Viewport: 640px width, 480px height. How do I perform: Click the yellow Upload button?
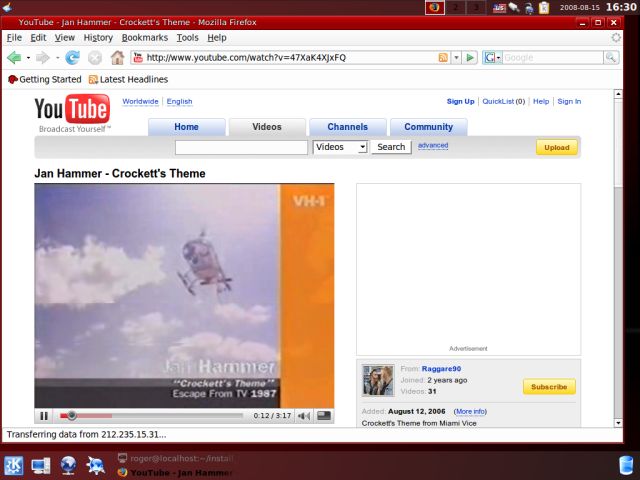pos(557,147)
